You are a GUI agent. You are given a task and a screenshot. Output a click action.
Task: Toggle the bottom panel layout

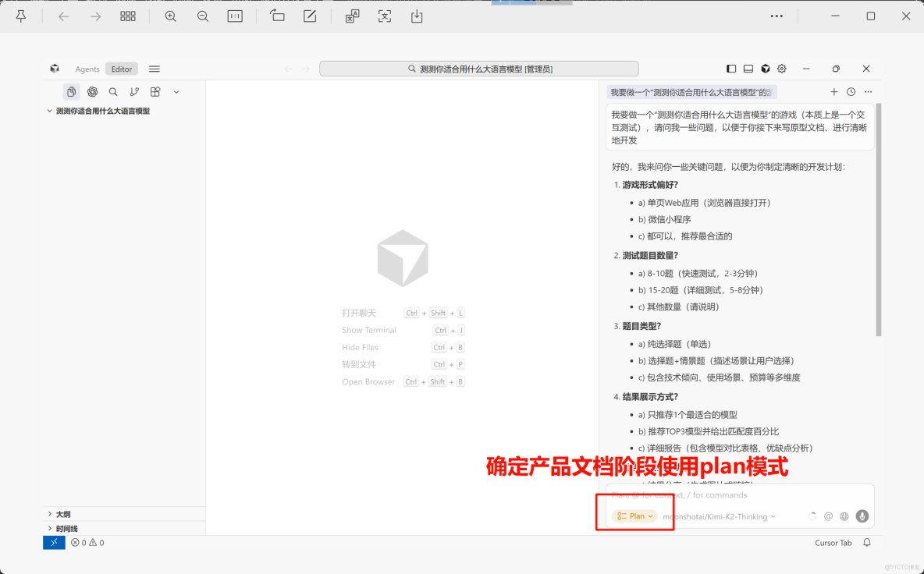coord(748,69)
